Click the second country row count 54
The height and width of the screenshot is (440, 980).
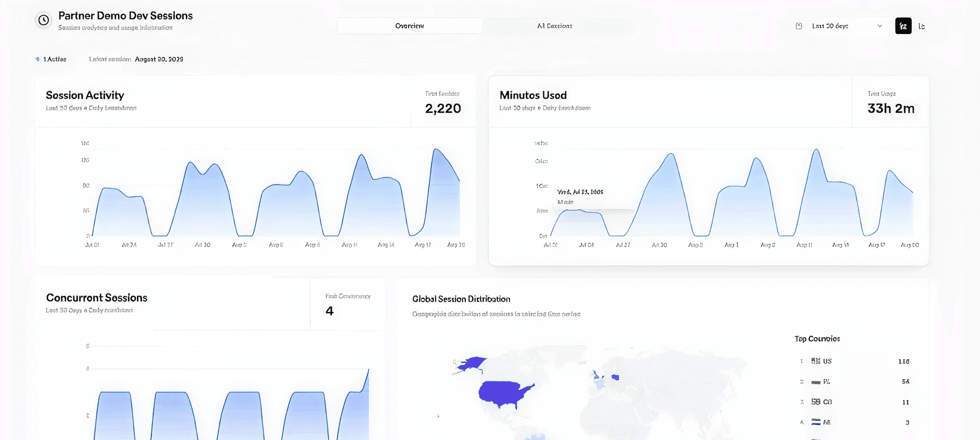pos(905,382)
